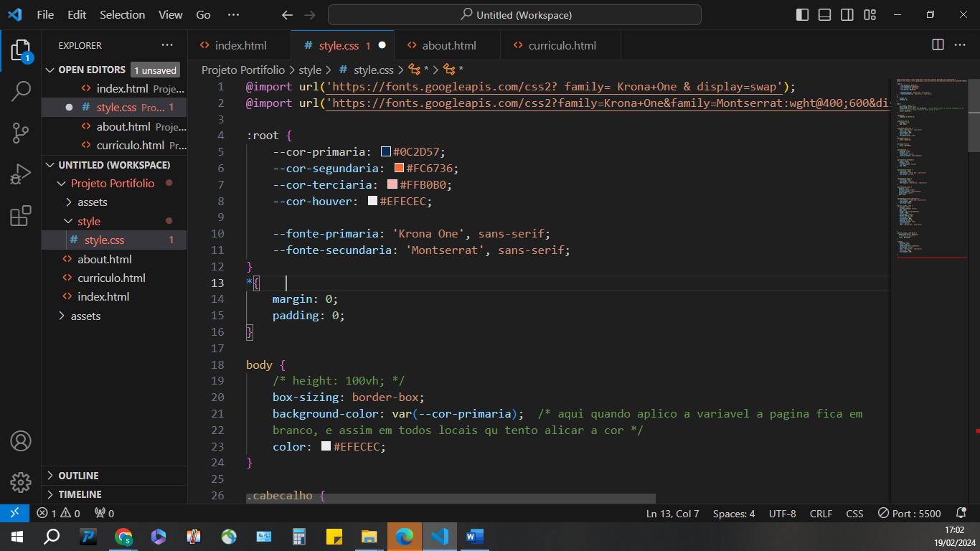Click the Explorer more actions ellipsis
Screen dimensions: 980x551
coord(167,45)
